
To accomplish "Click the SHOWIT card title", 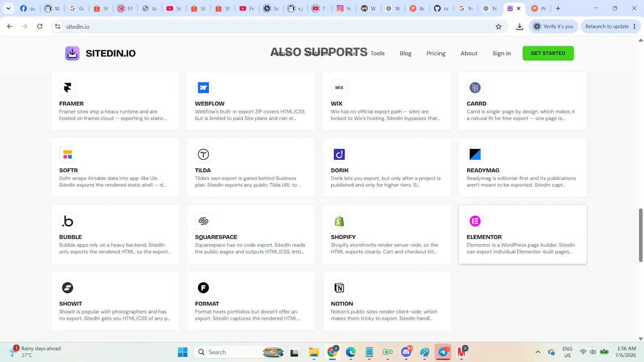I will point(70,304).
